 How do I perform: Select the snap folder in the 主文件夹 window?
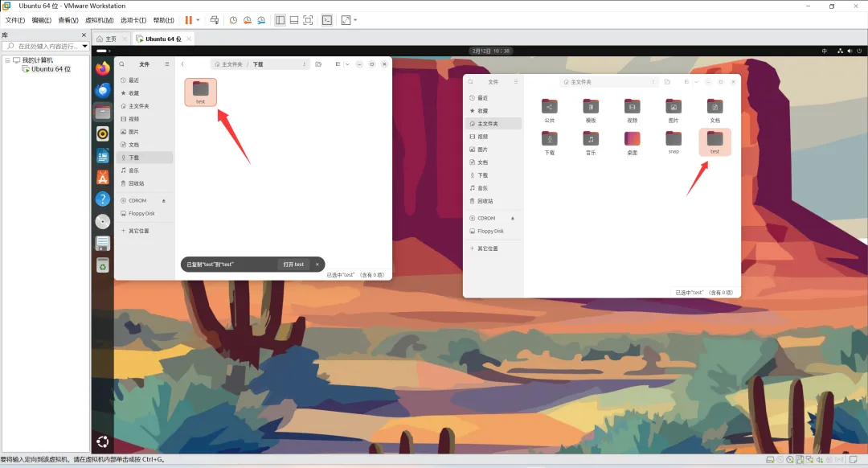click(x=674, y=142)
